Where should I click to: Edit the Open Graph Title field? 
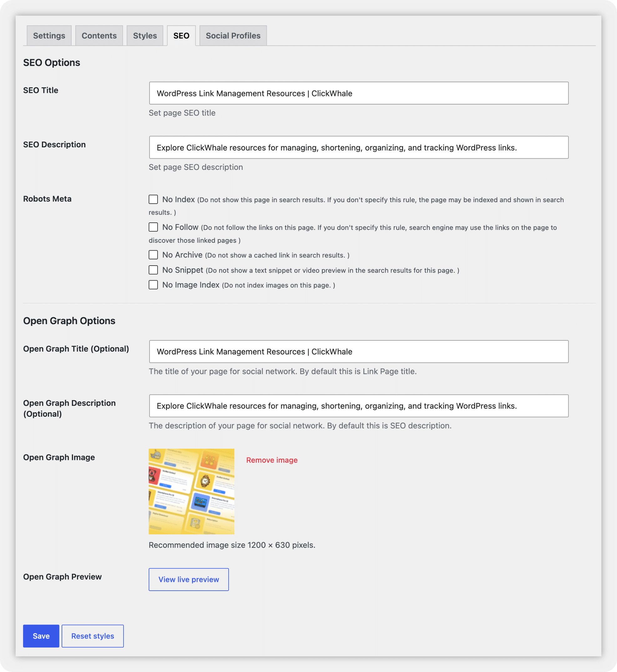359,352
